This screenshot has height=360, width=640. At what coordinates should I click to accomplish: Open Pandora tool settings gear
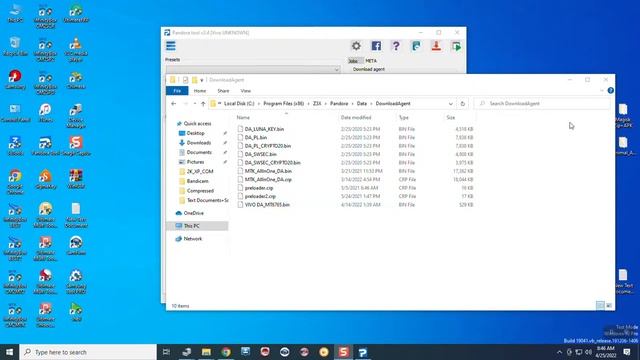tap(356, 46)
